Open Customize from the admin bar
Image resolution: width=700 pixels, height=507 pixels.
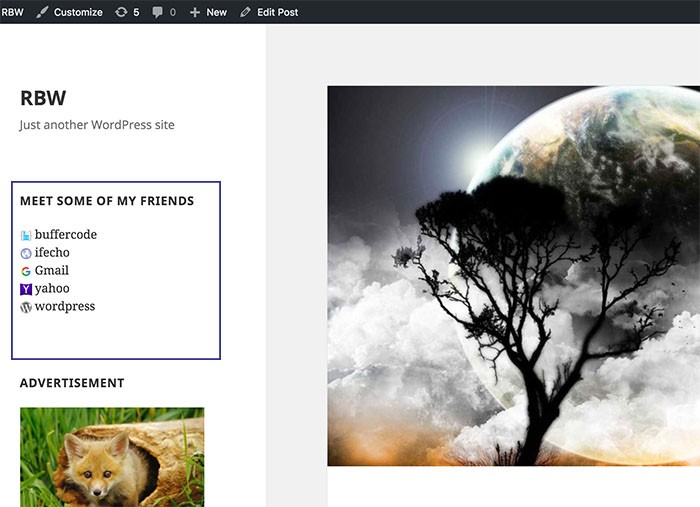[x=78, y=12]
